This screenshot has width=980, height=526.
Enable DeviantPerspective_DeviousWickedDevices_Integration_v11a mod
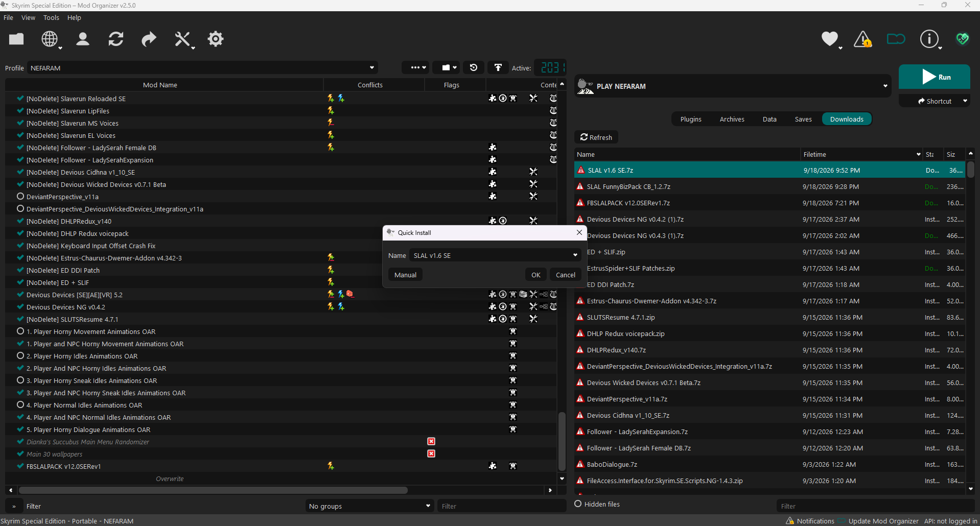(x=20, y=208)
